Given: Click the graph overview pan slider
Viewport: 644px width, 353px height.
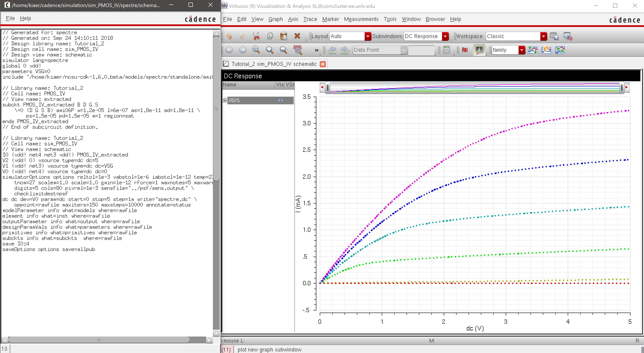Looking at the screenshot, I should [474, 87].
